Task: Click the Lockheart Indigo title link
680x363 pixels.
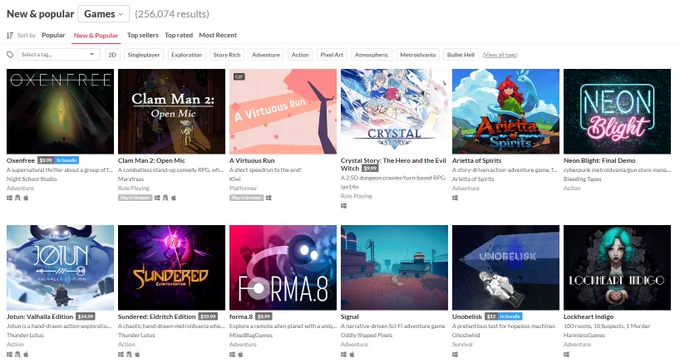Action: point(588,317)
